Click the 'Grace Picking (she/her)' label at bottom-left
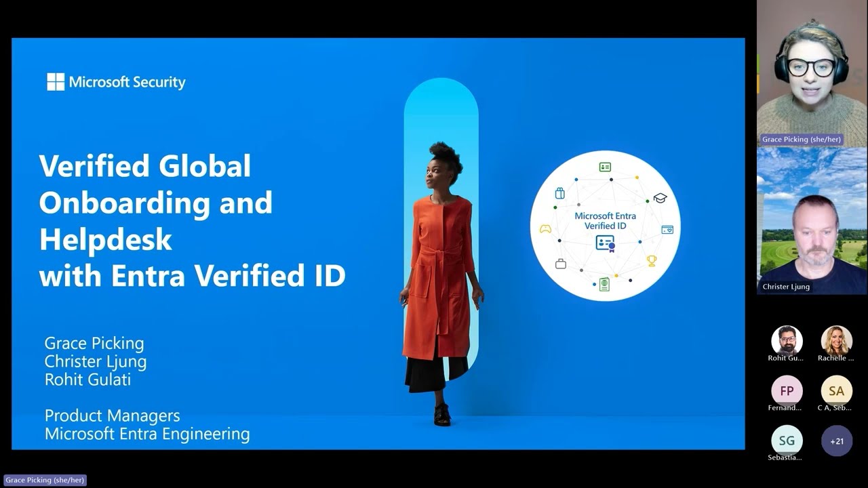Viewport: 868px width, 488px height. pyautogui.click(x=45, y=480)
